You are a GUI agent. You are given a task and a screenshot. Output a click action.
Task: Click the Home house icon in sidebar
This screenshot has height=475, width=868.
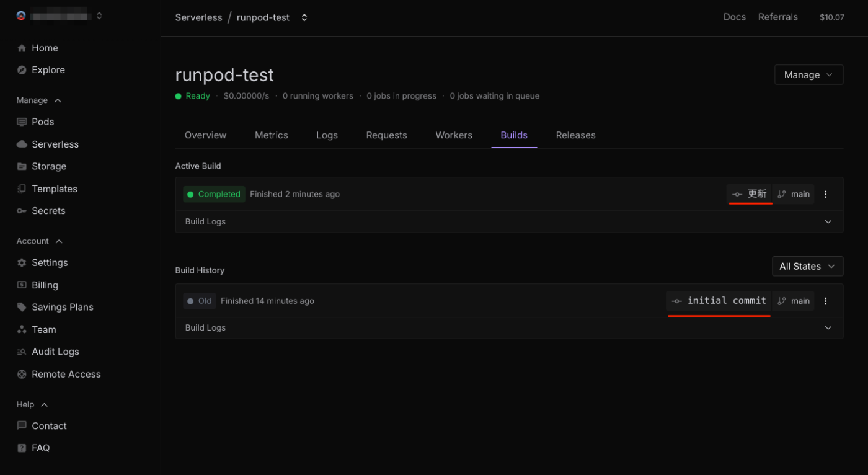[x=22, y=48]
